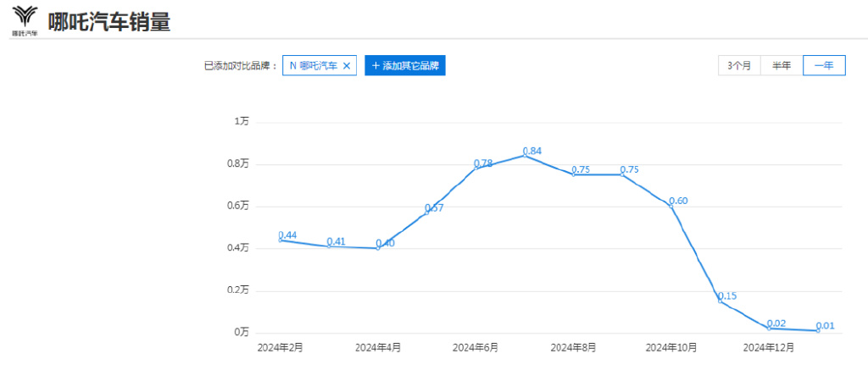Image resolution: width=868 pixels, height=370 pixels.
Task: Click the 0.40 point at 2024年4月
Action: [378, 248]
